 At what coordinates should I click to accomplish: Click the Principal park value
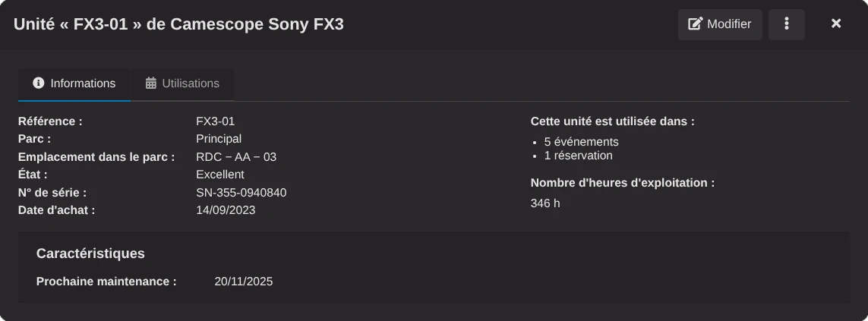(x=219, y=139)
